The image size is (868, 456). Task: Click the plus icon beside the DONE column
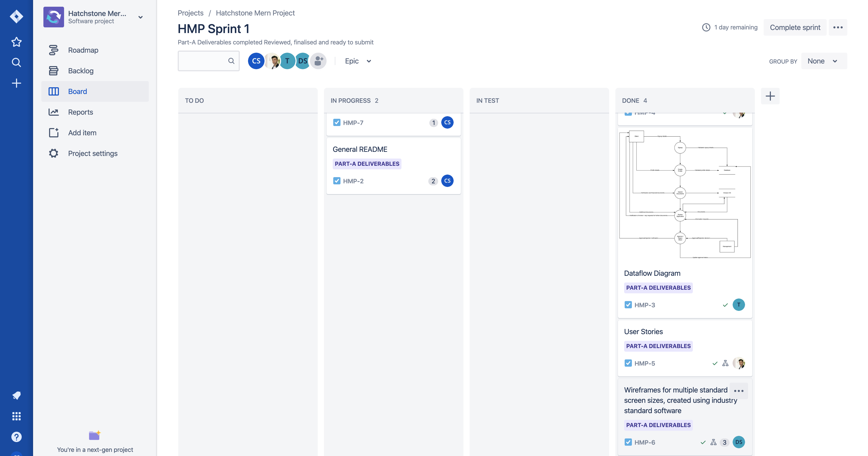[x=770, y=96]
